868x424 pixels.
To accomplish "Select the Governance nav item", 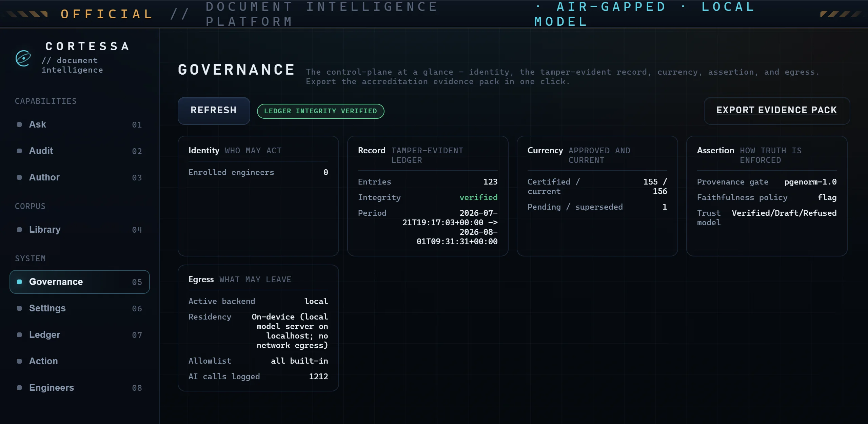I will [80, 282].
